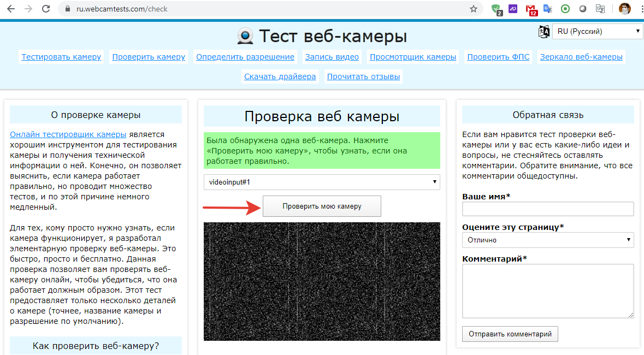Open the videoinput#1 camera dropdown
The height and width of the screenshot is (355, 644).
tap(322, 182)
